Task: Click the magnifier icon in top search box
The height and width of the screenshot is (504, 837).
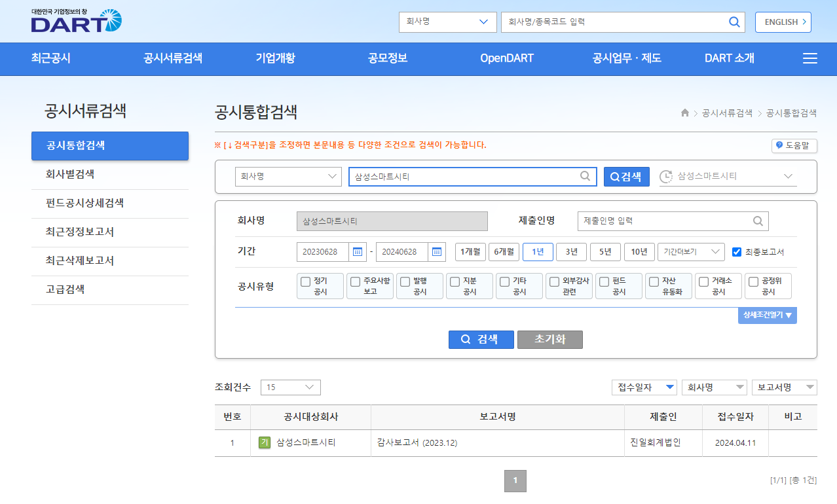Action: [734, 22]
